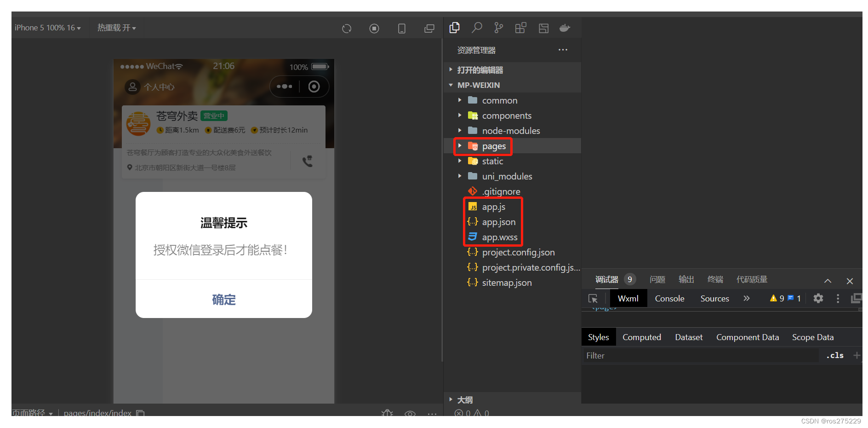
Task: Click the phone simulator icon in the toolbar
Action: coord(401,28)
